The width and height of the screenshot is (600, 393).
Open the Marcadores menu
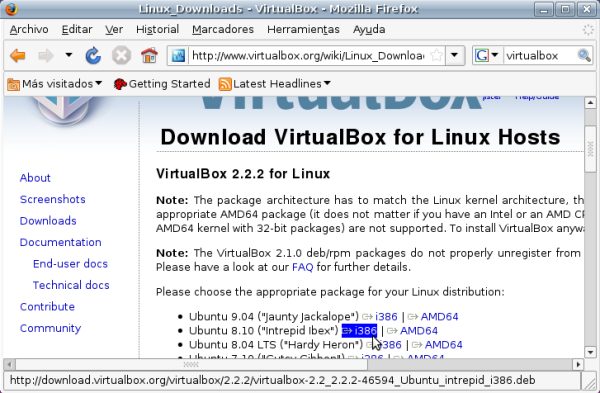click(223, 29)
